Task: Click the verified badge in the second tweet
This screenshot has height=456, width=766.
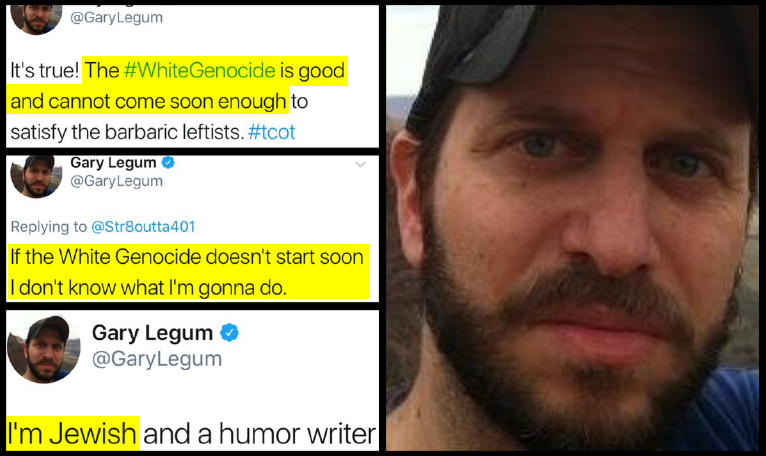Action: point(168,162)
